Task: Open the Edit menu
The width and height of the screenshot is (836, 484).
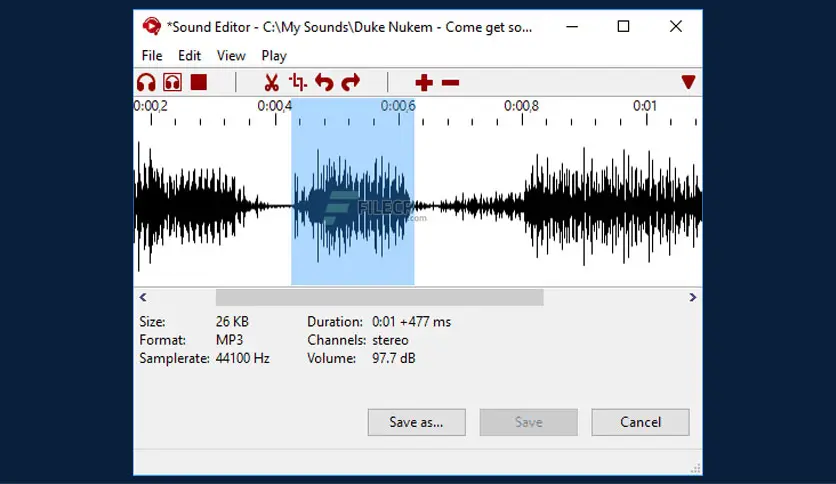Action: point(189,56)
